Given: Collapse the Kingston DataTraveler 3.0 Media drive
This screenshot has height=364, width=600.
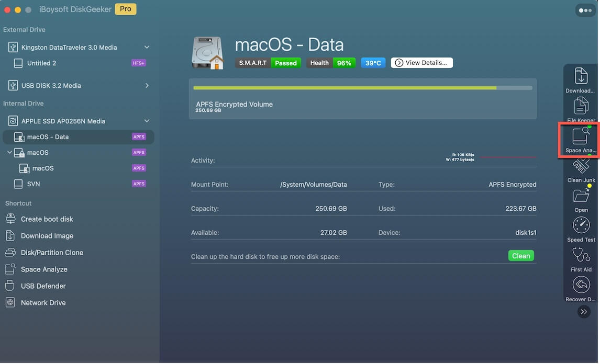Looking at the screenshot, I should [x=147, y=48].
